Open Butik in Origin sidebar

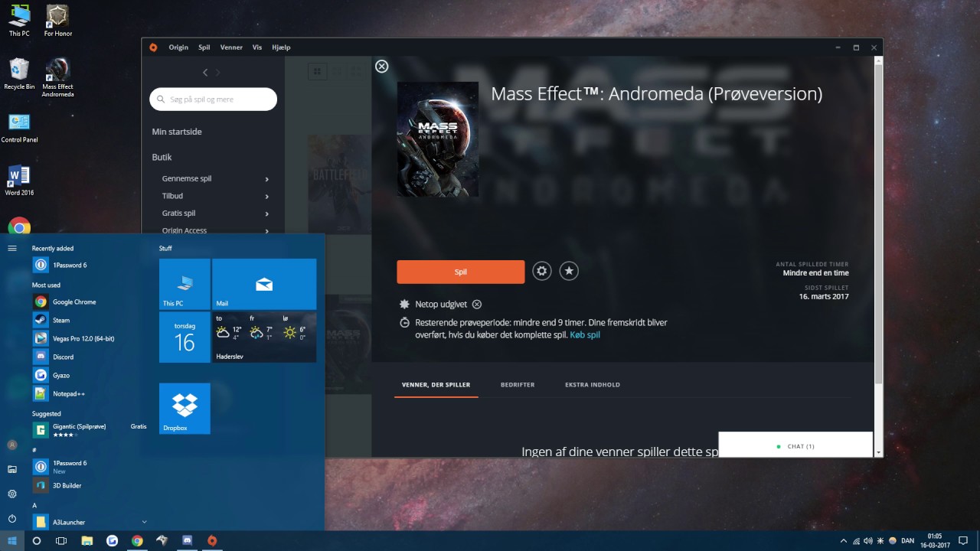tap(162, 157)
